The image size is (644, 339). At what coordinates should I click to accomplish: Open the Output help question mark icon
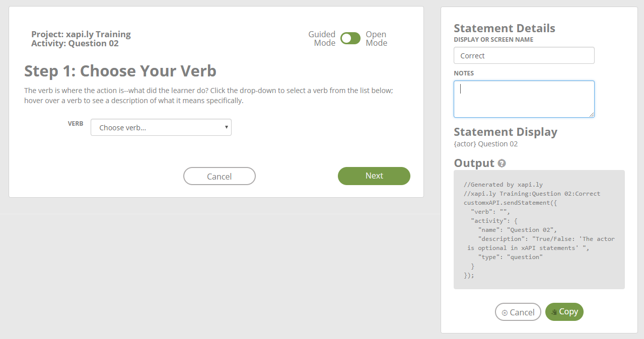[502, 163]
